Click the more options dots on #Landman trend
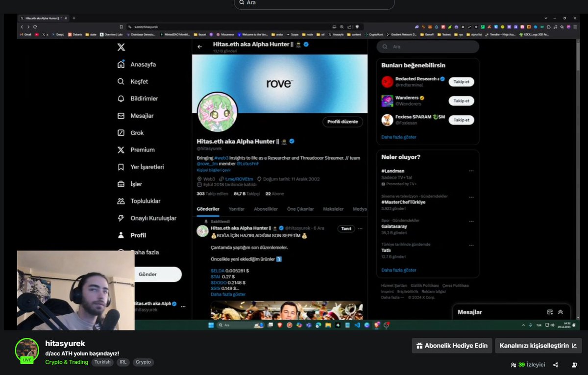588x375 pixels. coord(471,171)
